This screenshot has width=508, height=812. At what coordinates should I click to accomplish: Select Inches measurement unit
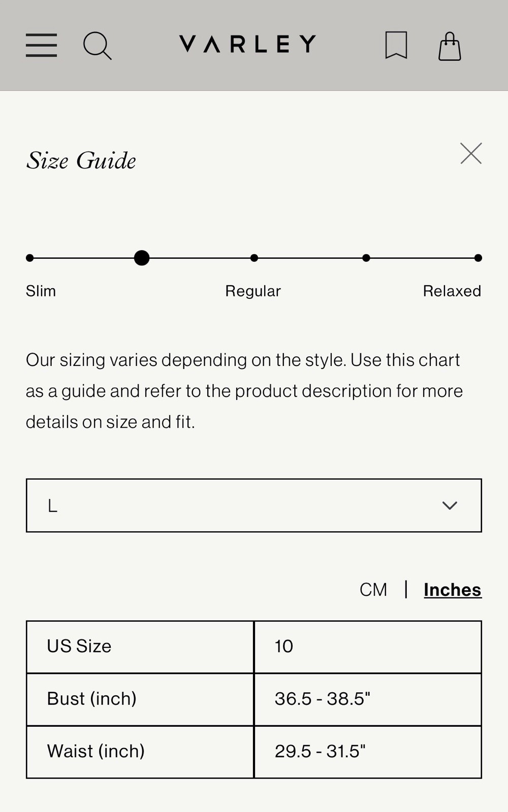tap(453, 590)
